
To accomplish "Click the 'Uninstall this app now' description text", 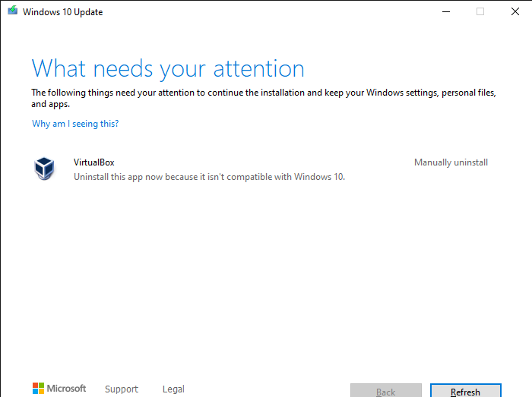I will click(209, 177).
